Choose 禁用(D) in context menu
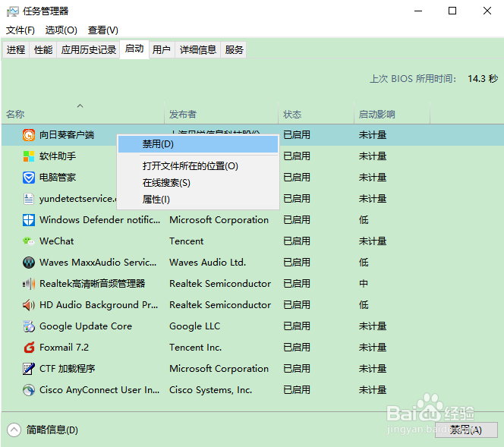Screen dimensions: 504x447 [198, 144]
